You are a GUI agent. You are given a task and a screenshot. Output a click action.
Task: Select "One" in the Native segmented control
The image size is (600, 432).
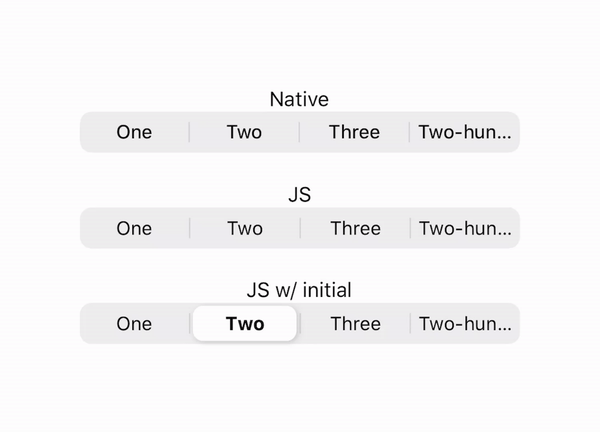[x=134, y=132]
